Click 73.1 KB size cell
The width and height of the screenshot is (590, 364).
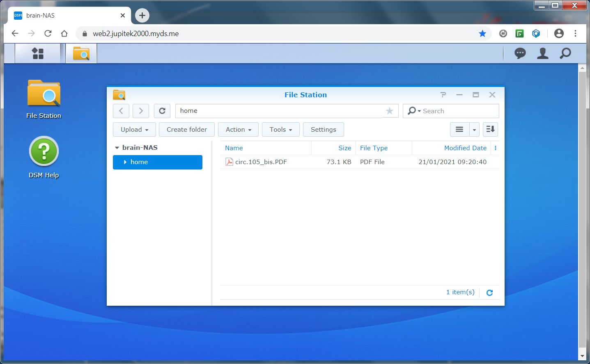click(x=339, y=162)
